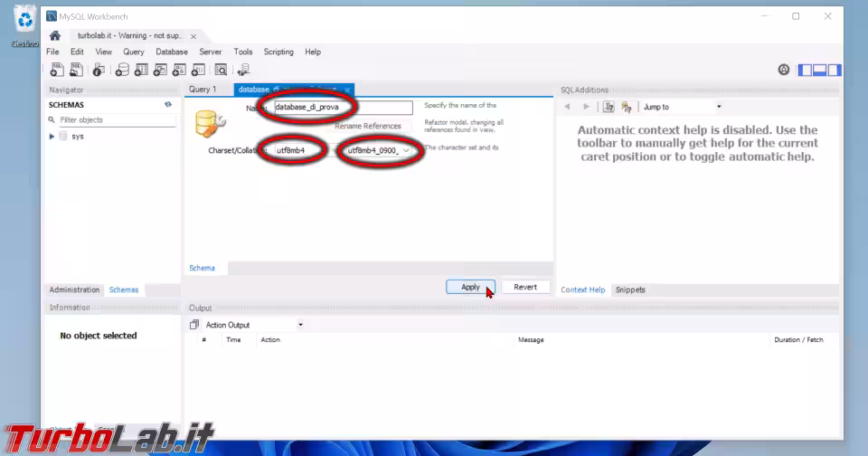This screenshot has width=868, height=456.
Task: Open the Edit menu
Action: [x=77, y=52]
